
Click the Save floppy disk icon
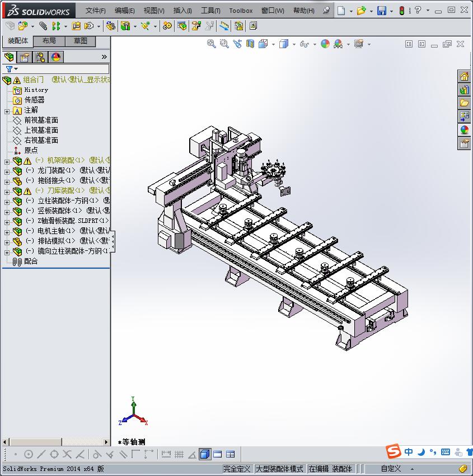pos(381,11)
